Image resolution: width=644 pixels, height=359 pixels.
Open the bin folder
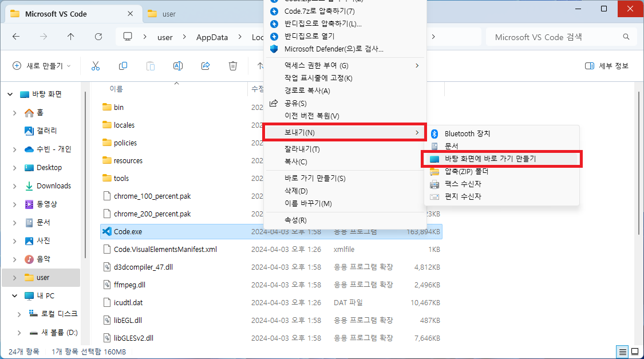118,107
